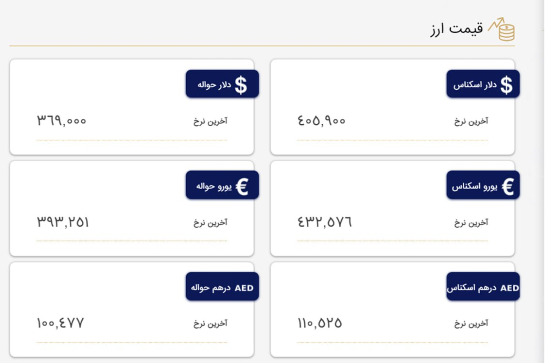545x363 pixels.
Task: Click the euro transfer rate ٣٩٣,٢٥١
Action: [63, 222]
